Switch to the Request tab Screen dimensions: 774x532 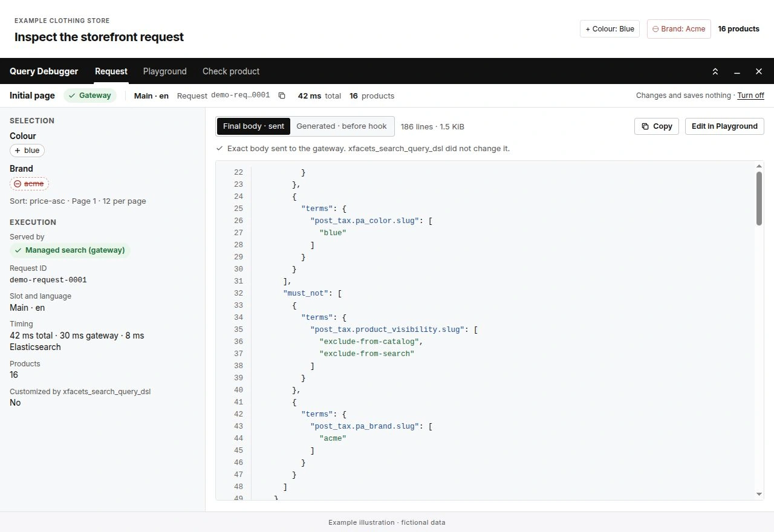coord(111,71)
